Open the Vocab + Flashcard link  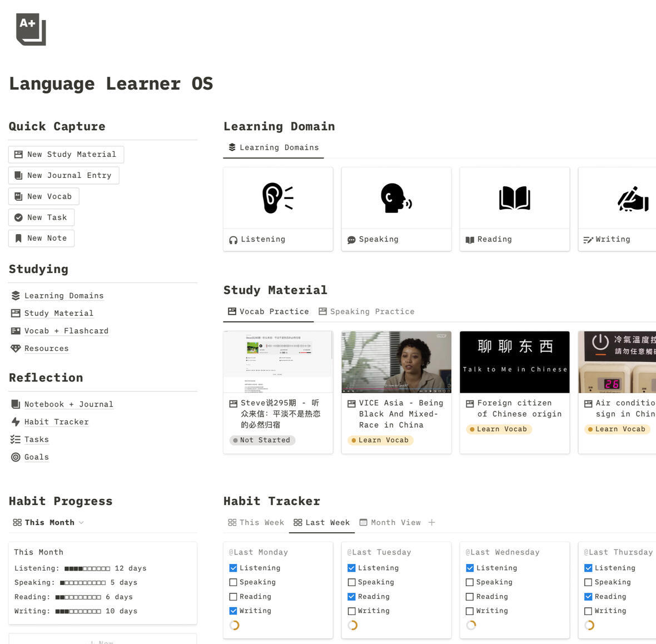coord(66,331)
